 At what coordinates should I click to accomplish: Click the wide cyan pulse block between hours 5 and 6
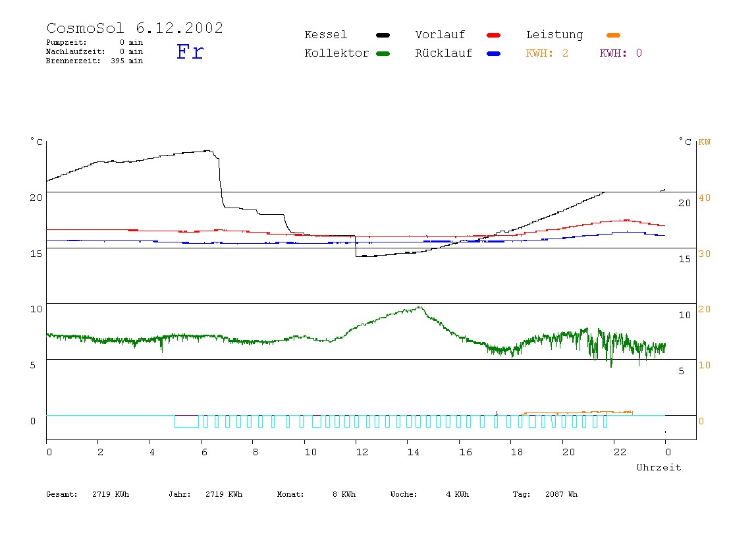coord(186,421)
